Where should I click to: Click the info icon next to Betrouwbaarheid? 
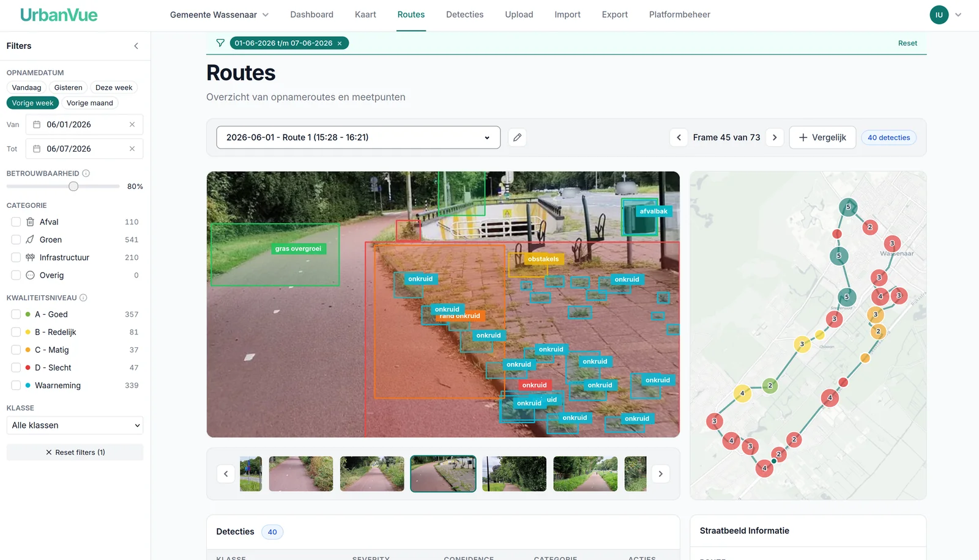point(86,174)
